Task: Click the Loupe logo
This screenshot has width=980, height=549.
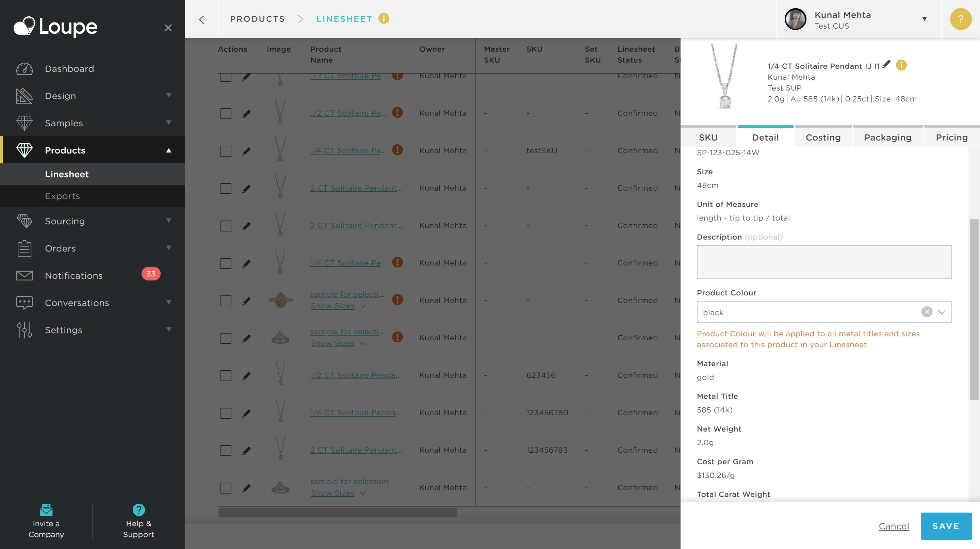Action: coord(55,27)
